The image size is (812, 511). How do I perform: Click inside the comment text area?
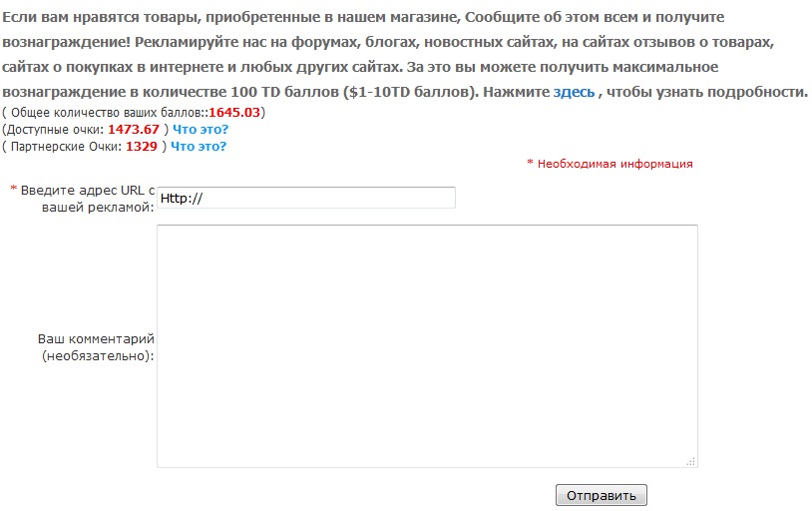click(x=427, y=345)
